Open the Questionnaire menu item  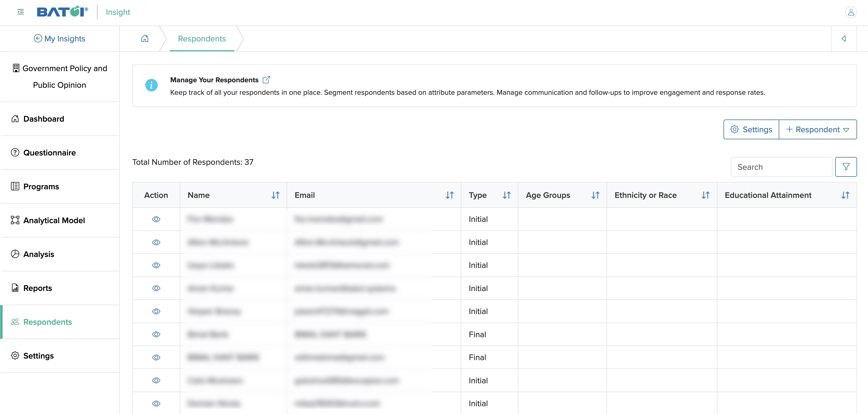(60, 153)
